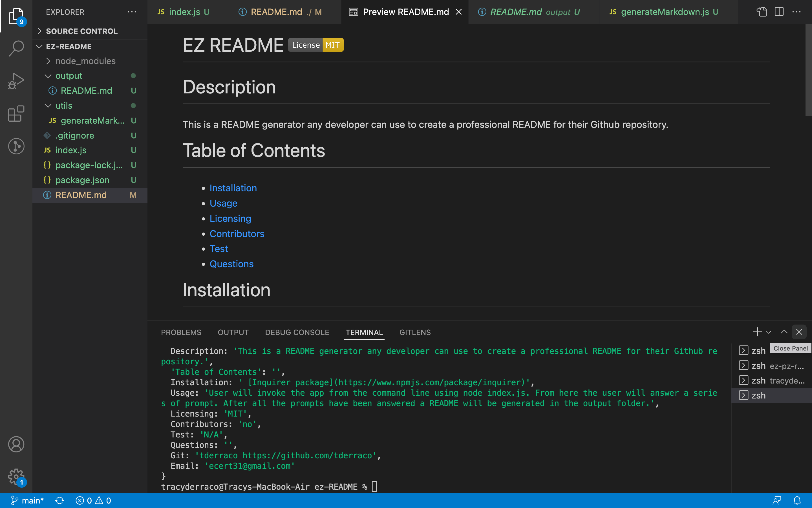Image resolution: width=812 pixels, height=508 pixels.
Task: Click the main* branch indicator
Action: (28, 501)
